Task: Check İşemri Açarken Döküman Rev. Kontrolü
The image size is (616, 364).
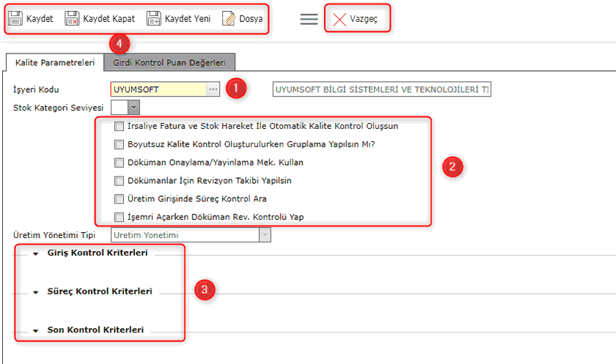Action: [x=120, y=217]
